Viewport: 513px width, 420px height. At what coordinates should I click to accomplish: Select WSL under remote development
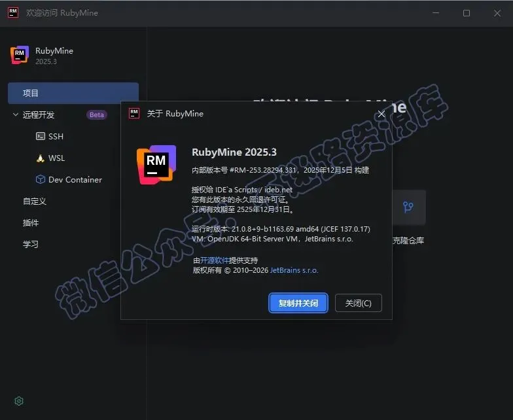(x=56, y=158)
